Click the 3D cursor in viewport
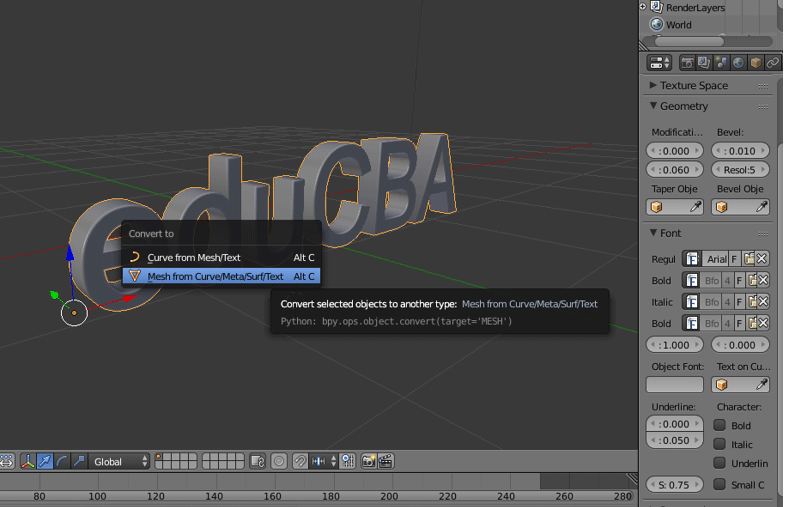 coord(74,313)
